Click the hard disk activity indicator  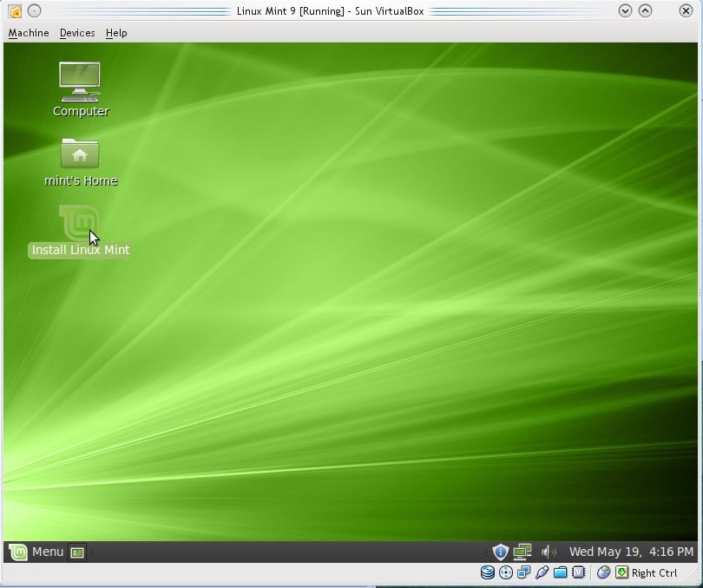pos(487,572)
